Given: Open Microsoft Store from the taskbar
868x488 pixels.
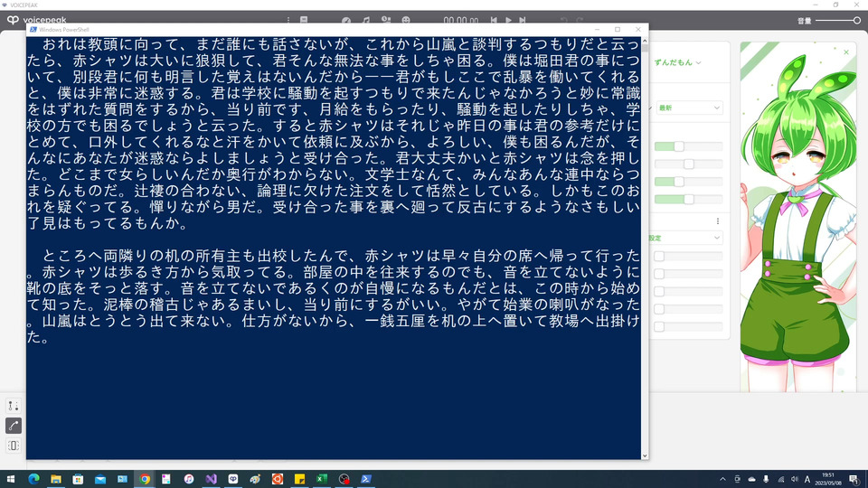Looking at the screenshot, I should [78, 479].
